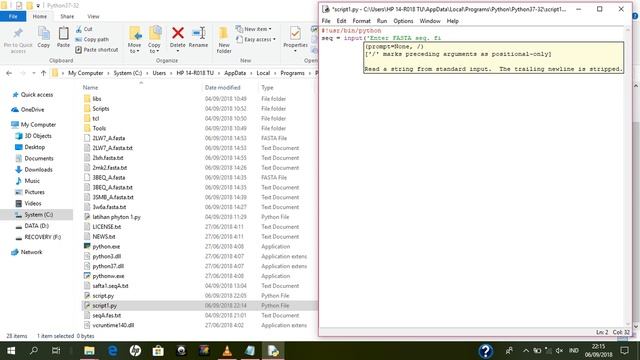Open the Window menu in IDLE editor

[x=430, y=21]
